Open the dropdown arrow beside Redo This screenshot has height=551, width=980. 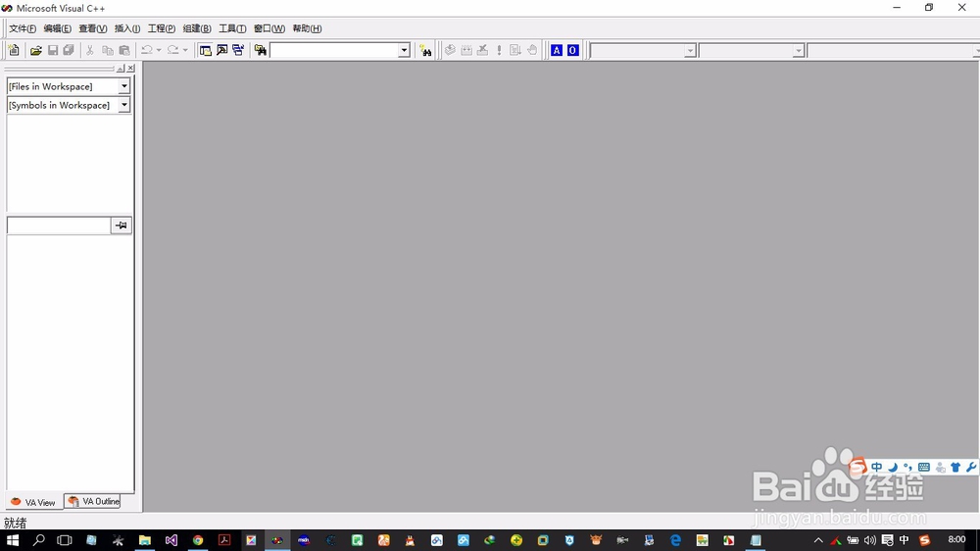(x=185, y=50)
